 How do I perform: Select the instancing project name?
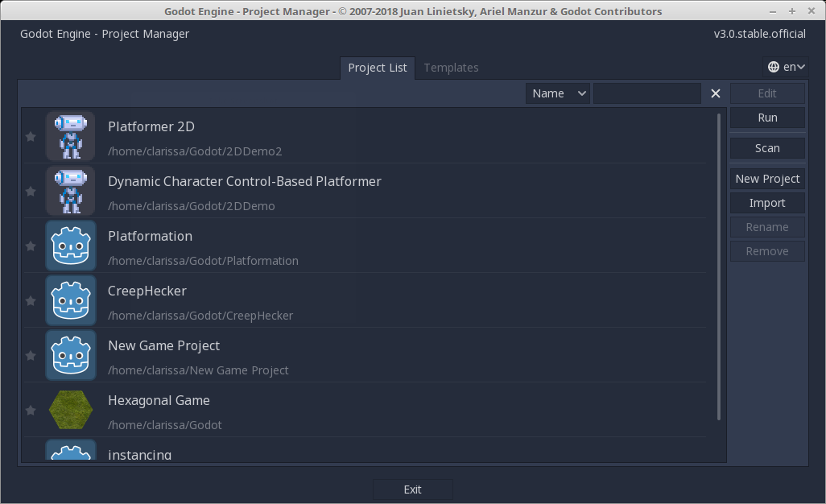coord(139,455)
